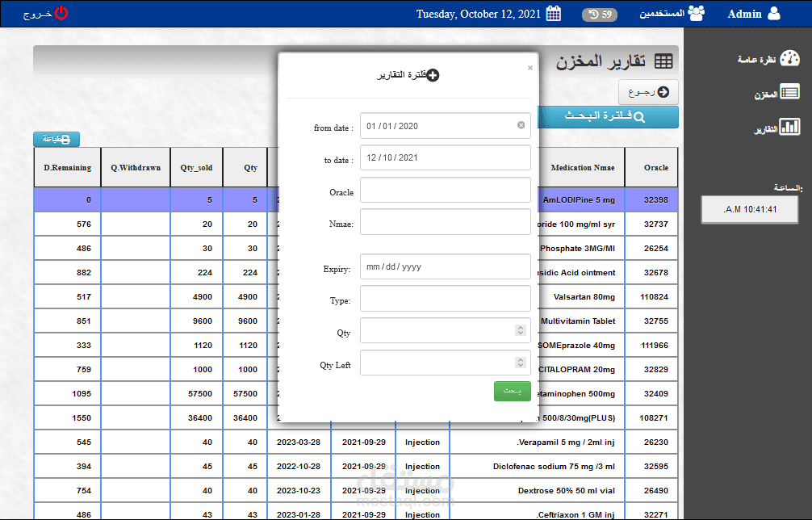Open the users group icon in the header

(x=697, y=13)
